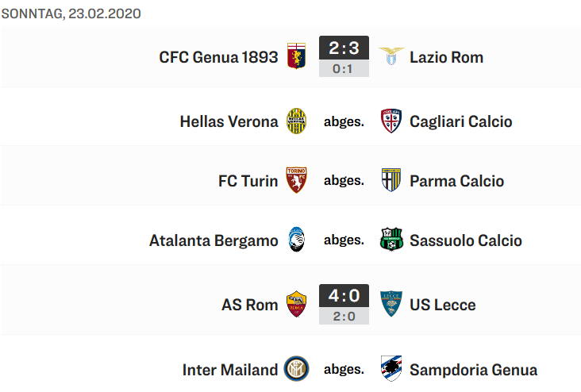Viewport: 581px width, 392px height.
Task: Click abges. status for Hellas Verona match
Action: pos(344,121)
